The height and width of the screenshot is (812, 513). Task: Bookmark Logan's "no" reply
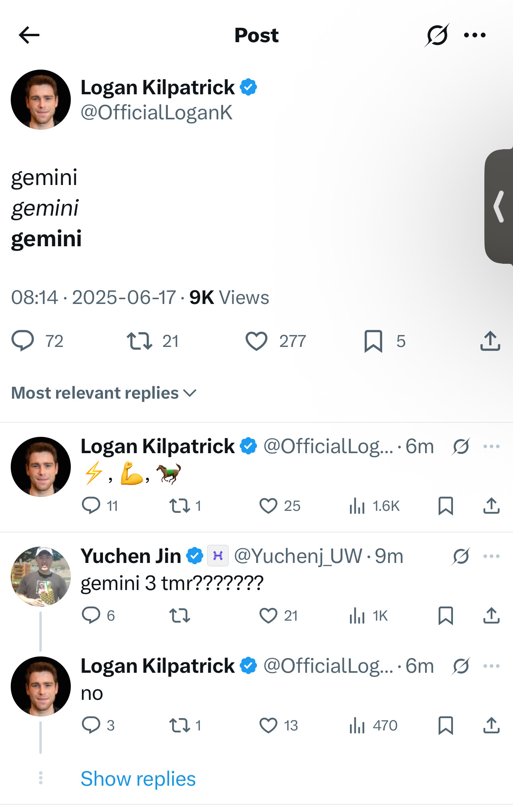coord(445,725)
